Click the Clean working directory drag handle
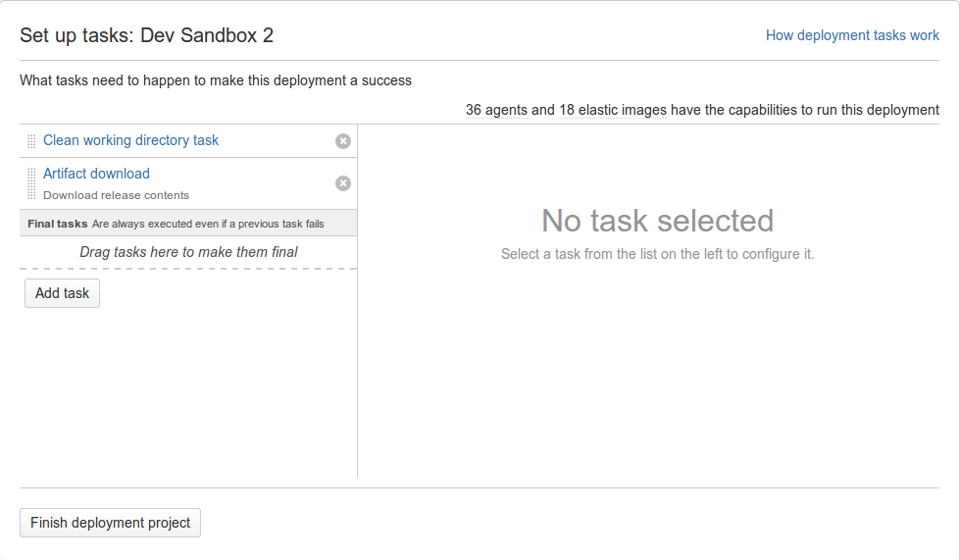Viewport: 960px width, 560px height. pyautogui.click(x=31, y=141)
